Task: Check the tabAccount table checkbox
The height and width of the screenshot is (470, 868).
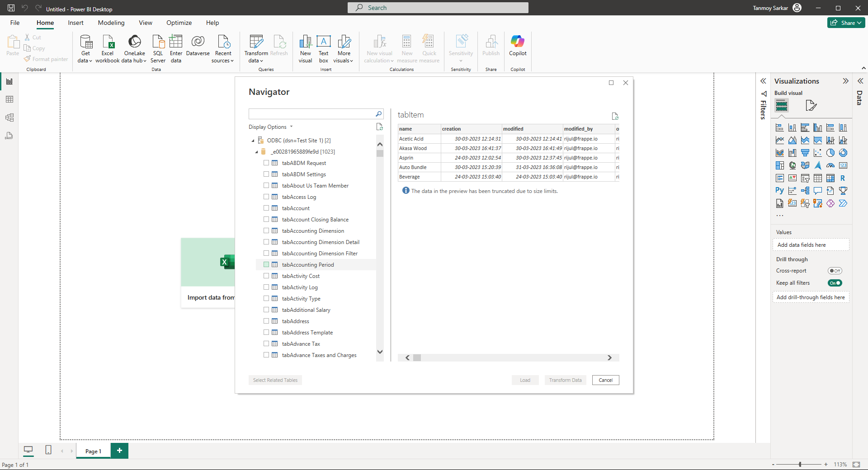Action: coord(266,208)
